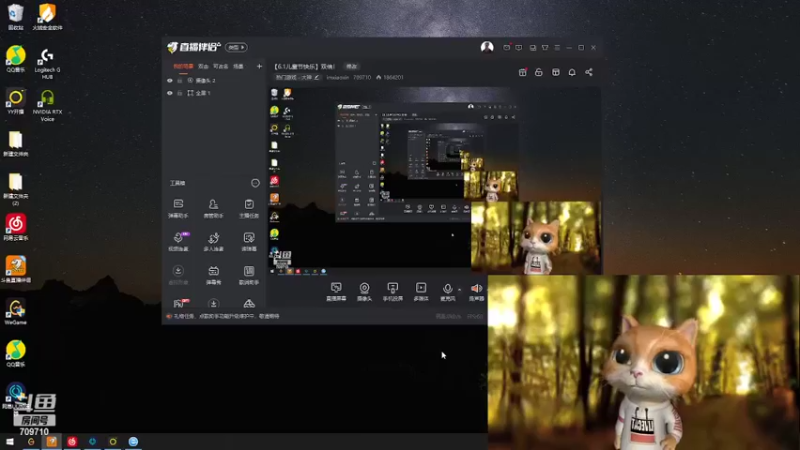Click 修改 beside the stream title
800x450 pixels.
pos(352,66)
